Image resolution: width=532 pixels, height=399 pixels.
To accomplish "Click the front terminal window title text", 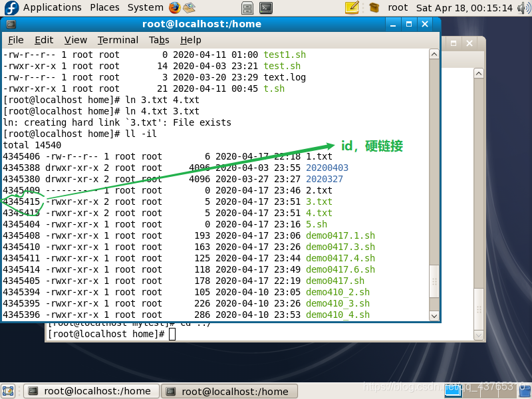I will (x=202, y=24).
